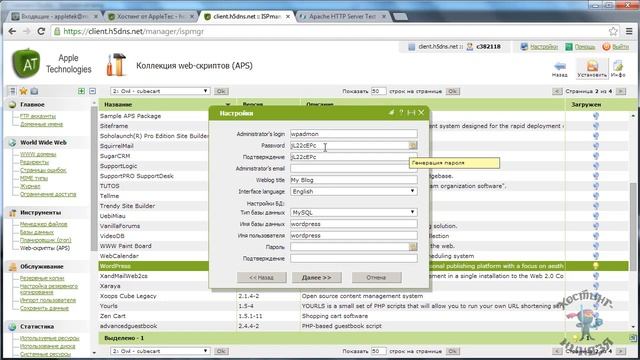Collapse all sidebar sections with minus icon

[93, 91]
